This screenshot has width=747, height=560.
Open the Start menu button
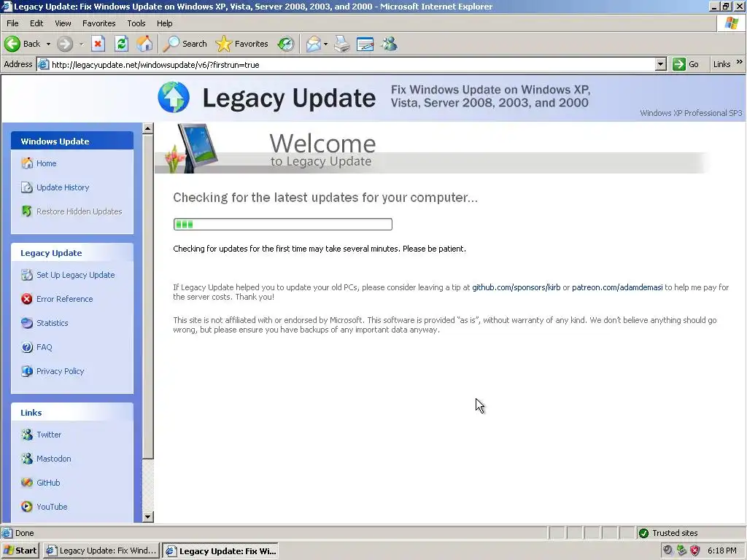(20, 551)
